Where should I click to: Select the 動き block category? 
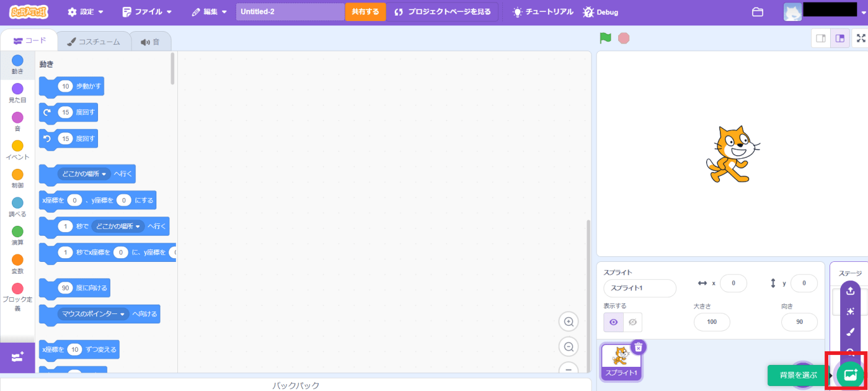click(x=17, y=65)
